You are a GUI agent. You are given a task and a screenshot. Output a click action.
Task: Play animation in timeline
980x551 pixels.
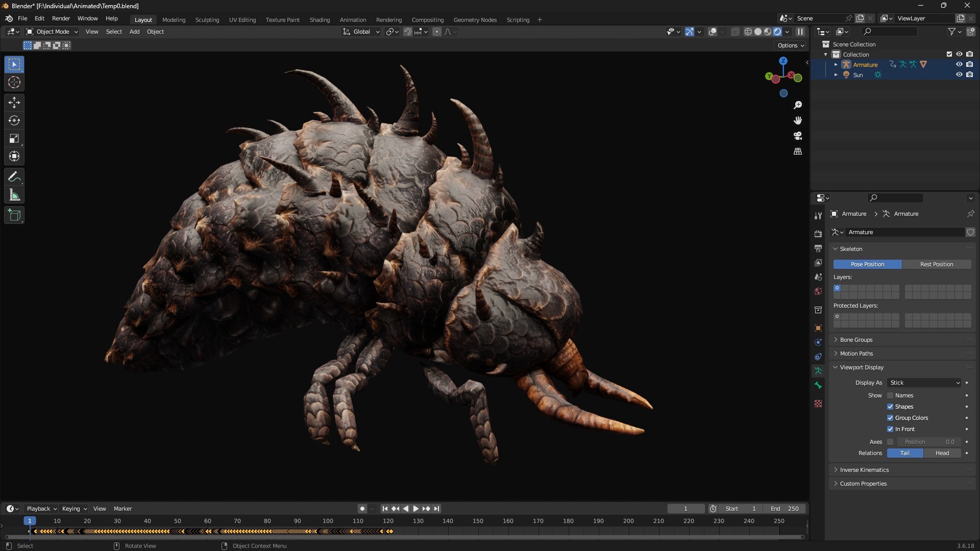[416, 509]
